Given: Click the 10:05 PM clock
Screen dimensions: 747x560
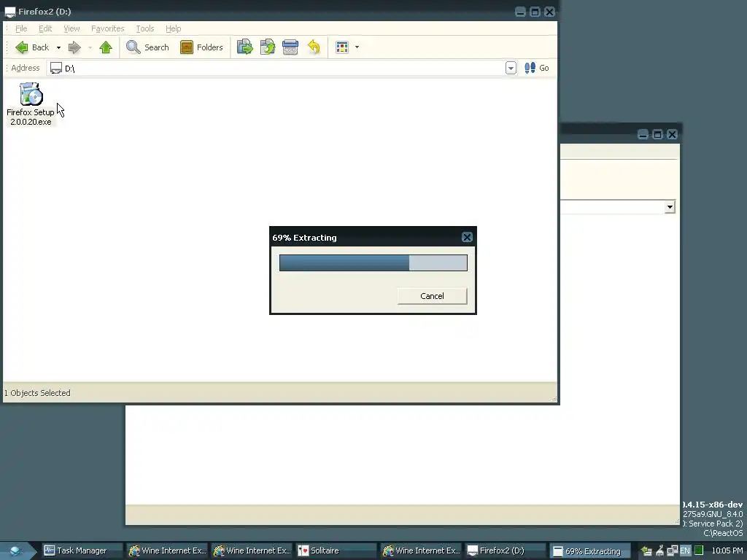Looking at the screenshot, I should (x=727, y=551).
